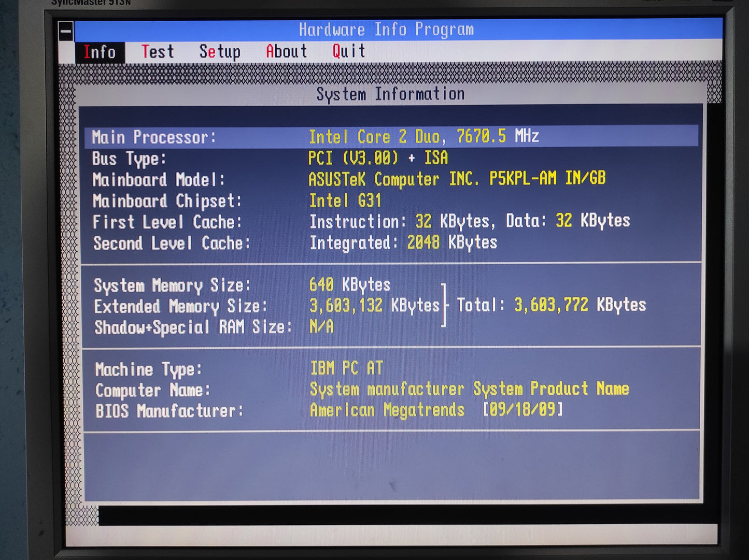Click the System Information panel heading
The width and height of the screenshot is (749, 560).
tap(390, 94)
